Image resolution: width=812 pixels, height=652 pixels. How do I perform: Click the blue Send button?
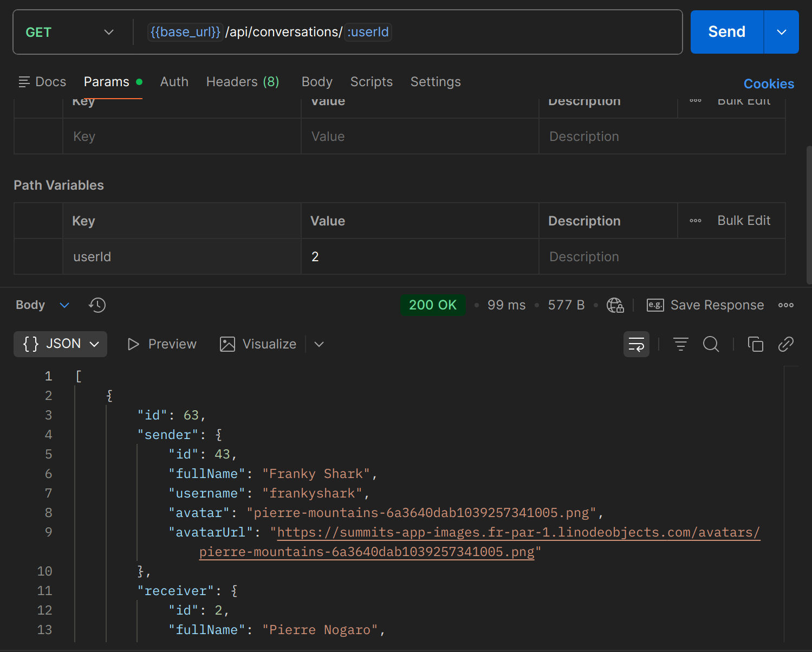[726, 32]
